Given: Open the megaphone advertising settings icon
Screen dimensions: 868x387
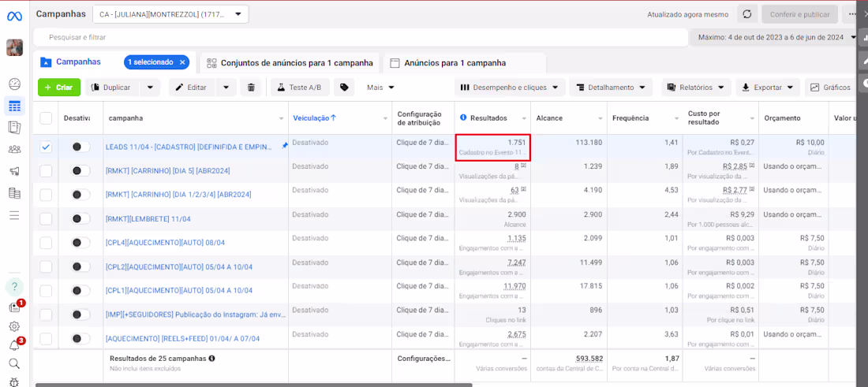Looking at the screenshot, I should point(14,171).
